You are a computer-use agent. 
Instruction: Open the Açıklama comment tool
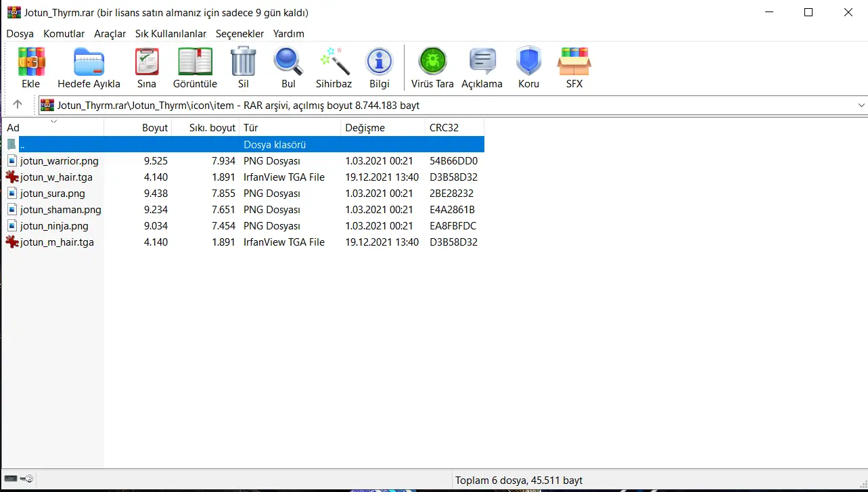(482, 62)
